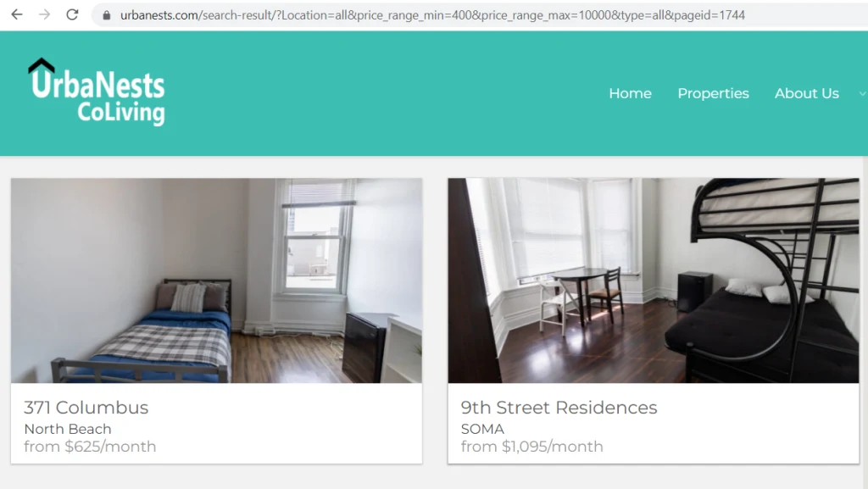Open the Home menu item
The height and width of the screenshot is (489, 868).
click(x=630, y=93)
